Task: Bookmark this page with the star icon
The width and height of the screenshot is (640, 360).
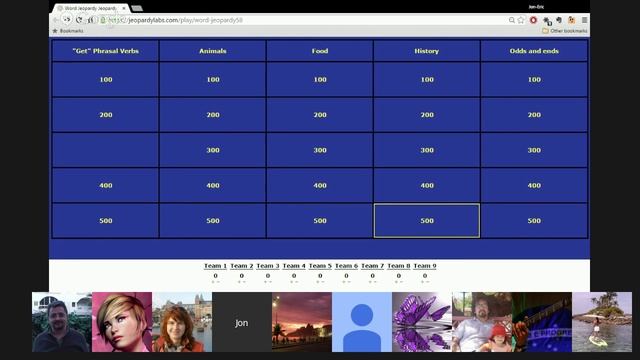Action: pos(521,20)
